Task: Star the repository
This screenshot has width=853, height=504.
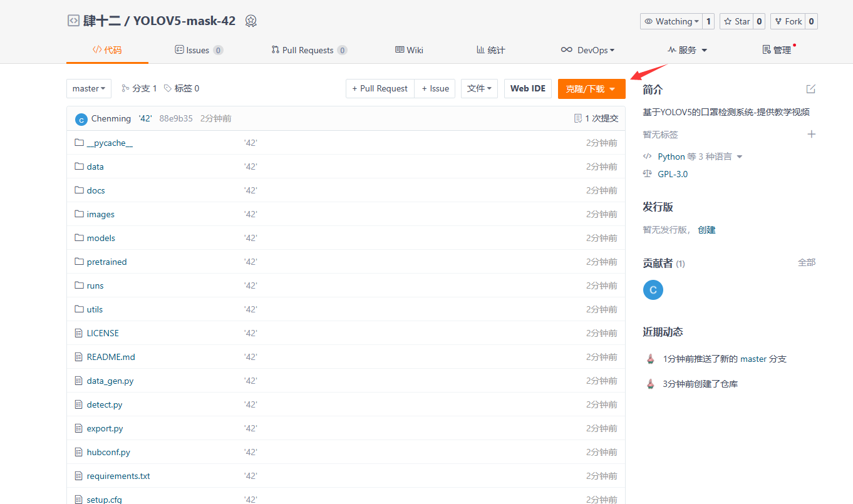Action: click(737, 21)
